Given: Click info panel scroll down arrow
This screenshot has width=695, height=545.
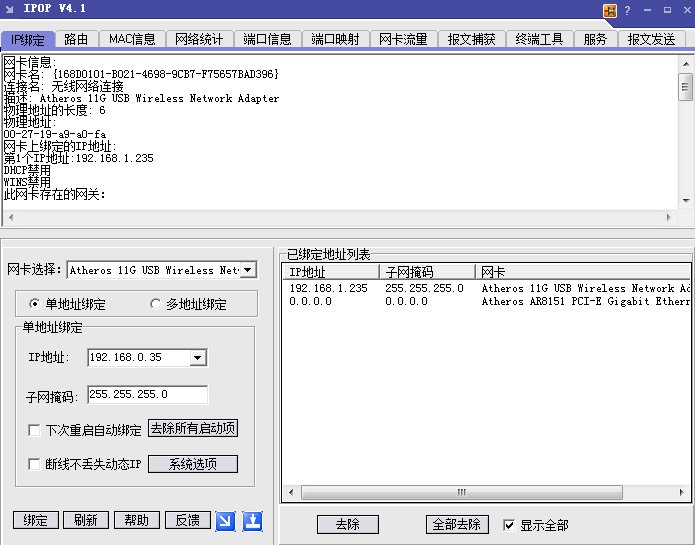Looking at the screenshot, I should point(686,201).
